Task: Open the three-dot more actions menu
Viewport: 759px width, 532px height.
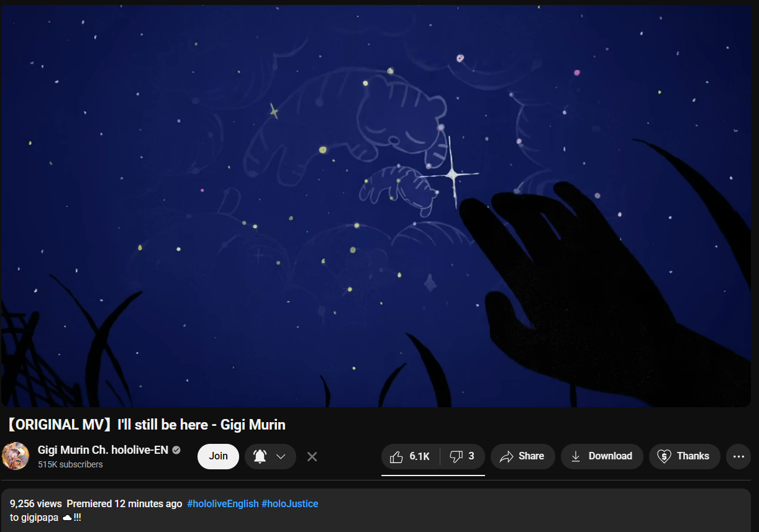Action: click(x=739, y=456)
